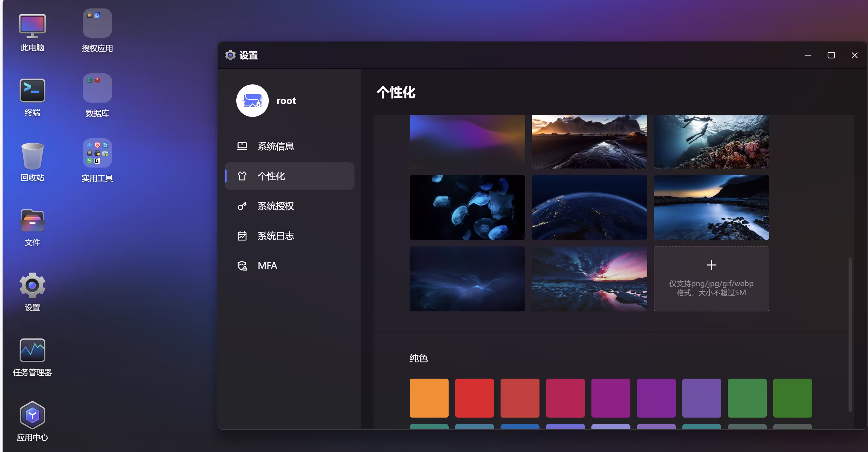Switch to 系统信息 in sidebar
Viewport: 868px width, 452px height.
275,146
